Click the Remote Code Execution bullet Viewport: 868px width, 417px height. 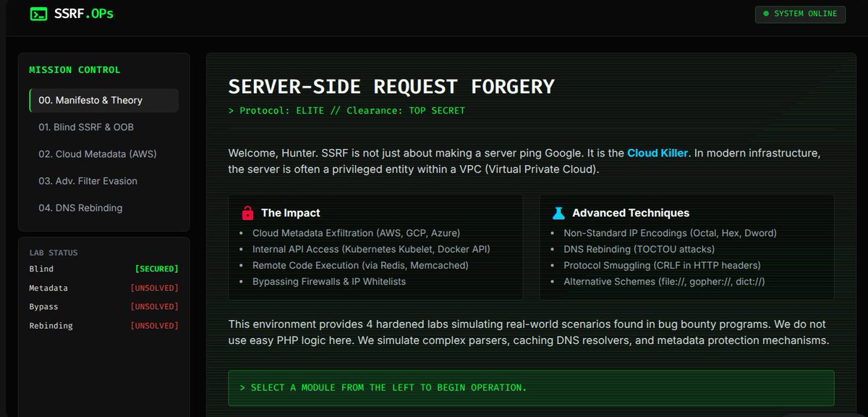360,265
